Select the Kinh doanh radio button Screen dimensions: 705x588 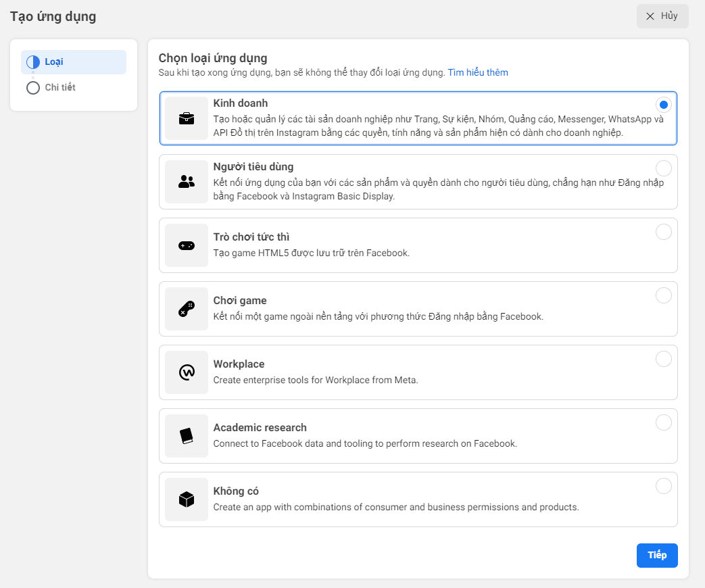(x=663, y=105)
